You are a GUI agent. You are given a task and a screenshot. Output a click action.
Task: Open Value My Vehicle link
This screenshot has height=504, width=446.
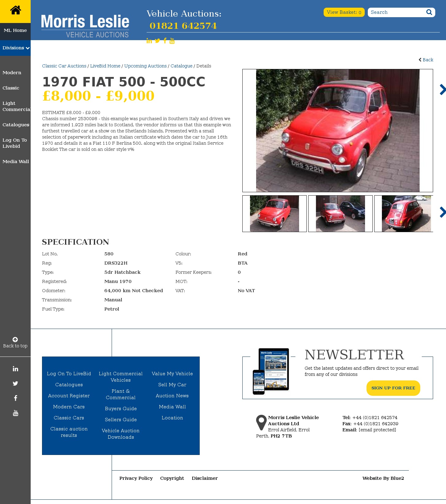[172, 374]
